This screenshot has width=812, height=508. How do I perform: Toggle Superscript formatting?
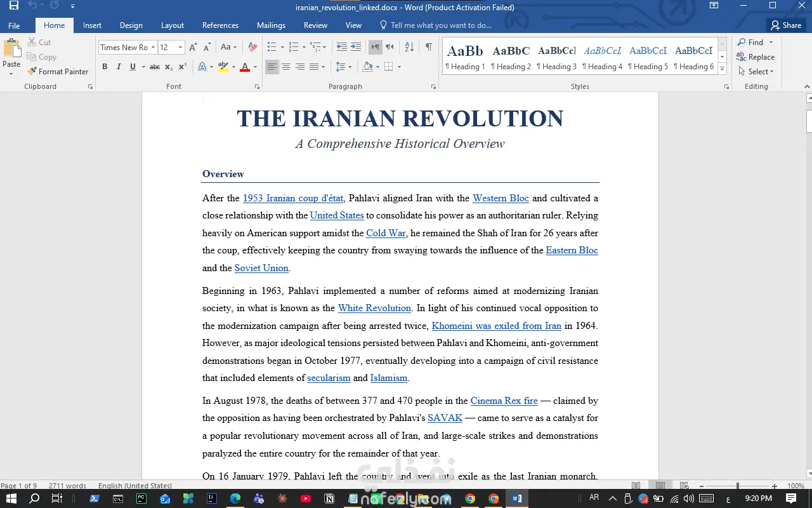coord(183,67)
